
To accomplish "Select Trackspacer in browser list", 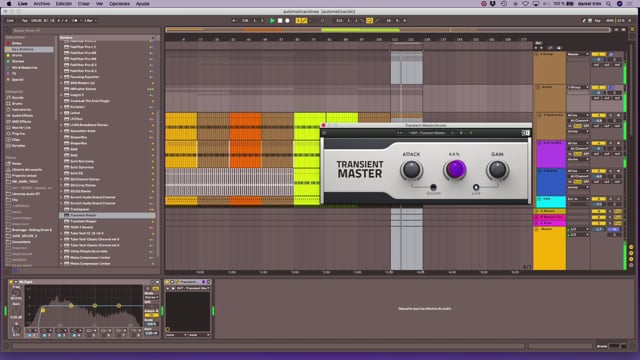I will click(x=80, y=209).
